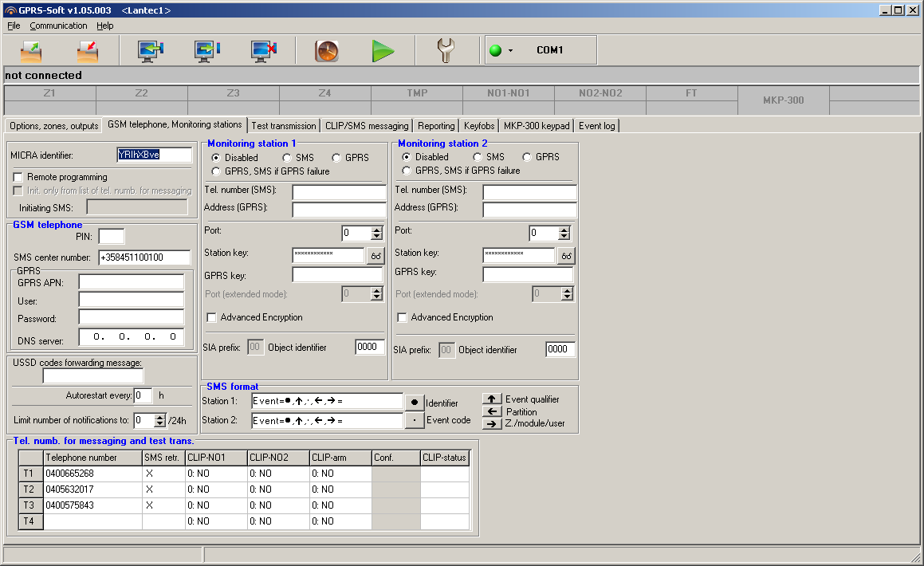Toggle SMS retr. X mark in row T3
Viewport: 924px width, 566px height.
163,505
